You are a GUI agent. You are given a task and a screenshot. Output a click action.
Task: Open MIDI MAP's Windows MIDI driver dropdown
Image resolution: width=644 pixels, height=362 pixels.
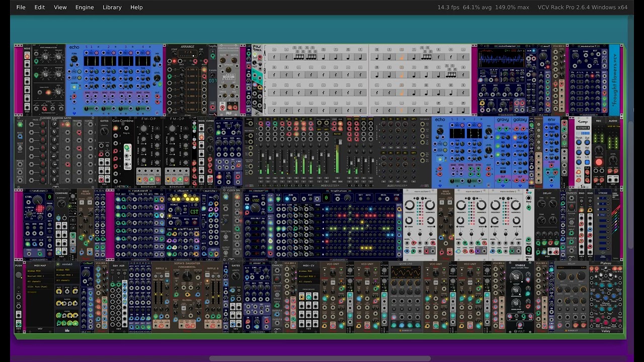pyautogui.click(x=40, y=270)
